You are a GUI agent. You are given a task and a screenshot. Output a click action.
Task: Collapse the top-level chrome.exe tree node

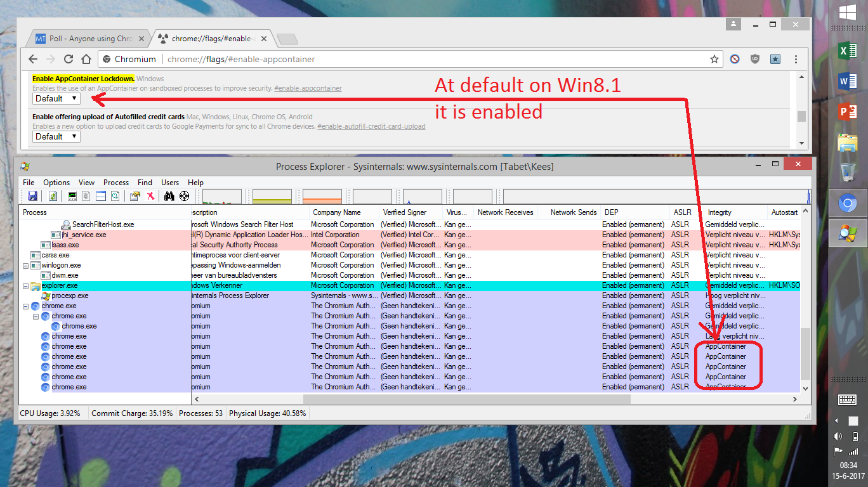[26, 306]
